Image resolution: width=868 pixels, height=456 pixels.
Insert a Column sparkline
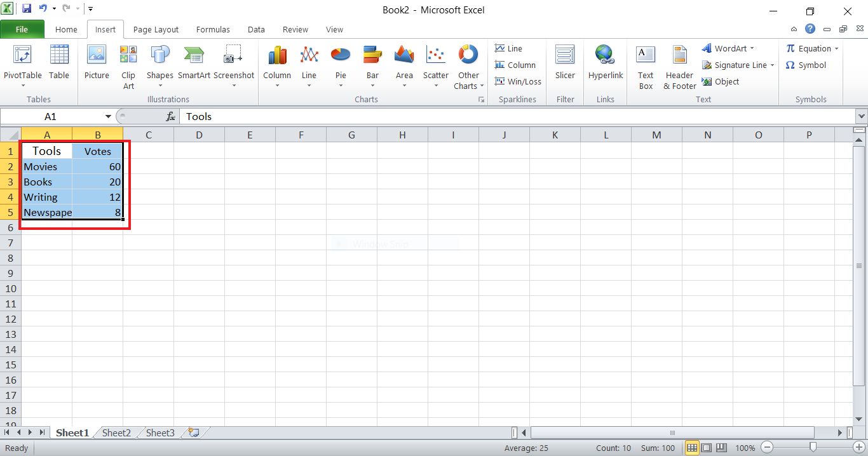pyautogui.click(x=515, y=65)
